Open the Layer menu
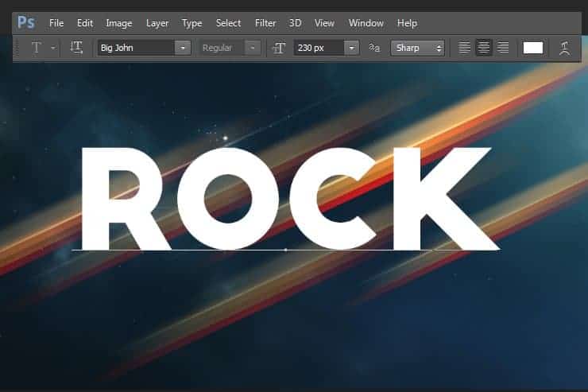The height and width of the screenshot is (392, 588). (157, 23)
